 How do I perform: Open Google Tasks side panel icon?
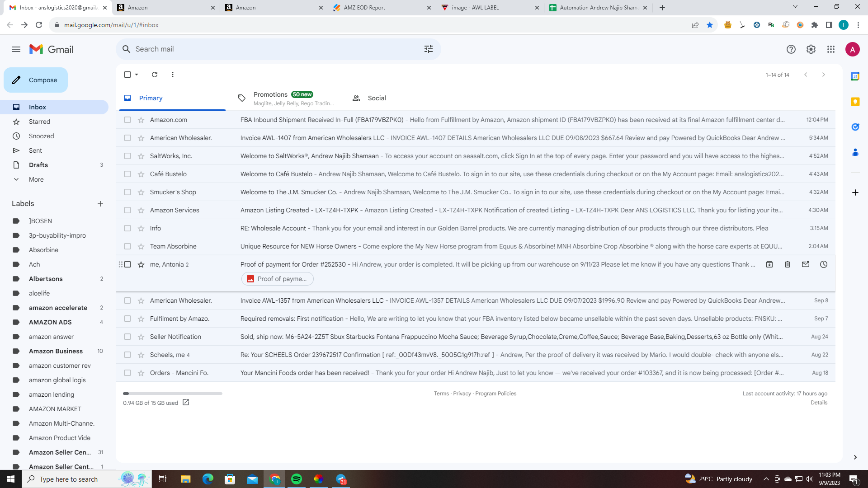tap(855, 127)
